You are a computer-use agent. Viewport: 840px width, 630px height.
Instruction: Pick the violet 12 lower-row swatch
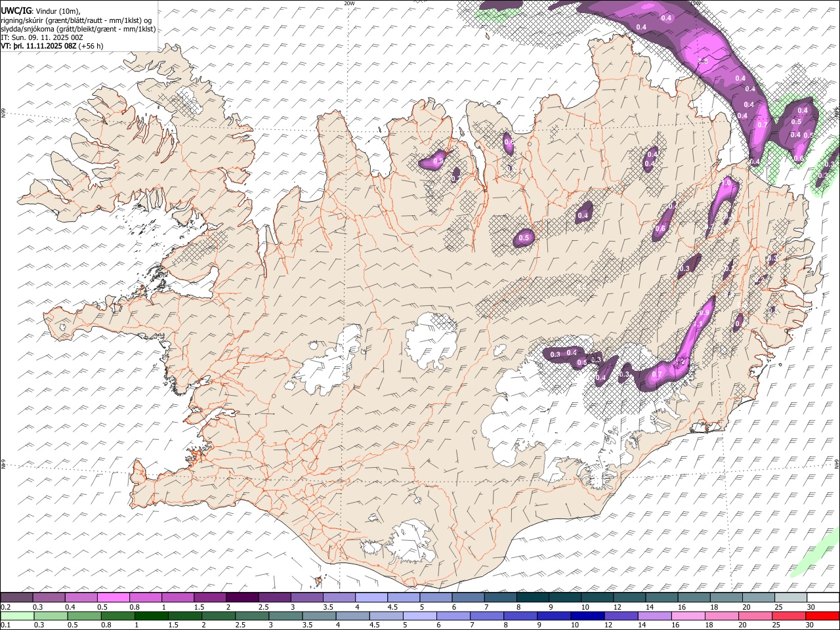tap(621, 616)
